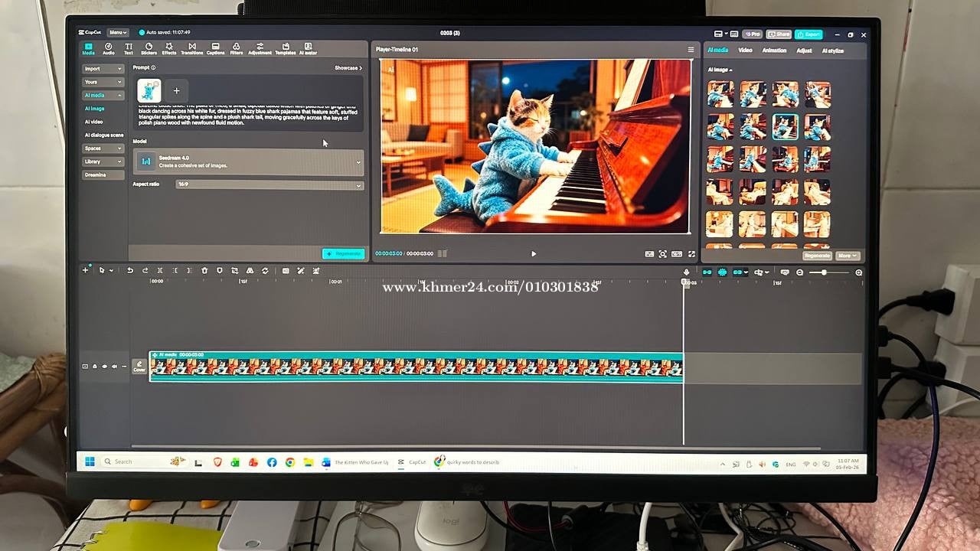Viewport: 980px width, 551px height.
Task: Open the Aspect ratio 16:9 dropdown
Action: [358, 185]
